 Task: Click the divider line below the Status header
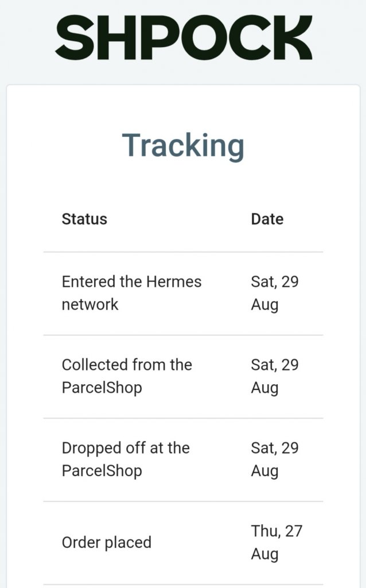coord(183,252)
